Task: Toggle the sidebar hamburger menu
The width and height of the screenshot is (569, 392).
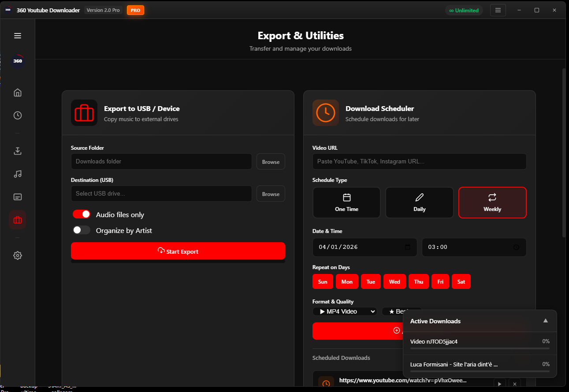Action: coord(18,36)
